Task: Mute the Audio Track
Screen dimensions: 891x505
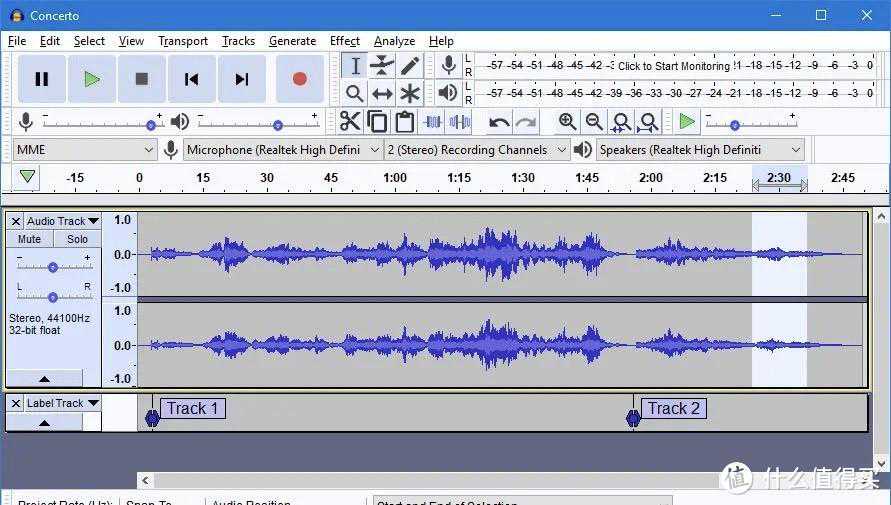Action: tap(29, 239)
